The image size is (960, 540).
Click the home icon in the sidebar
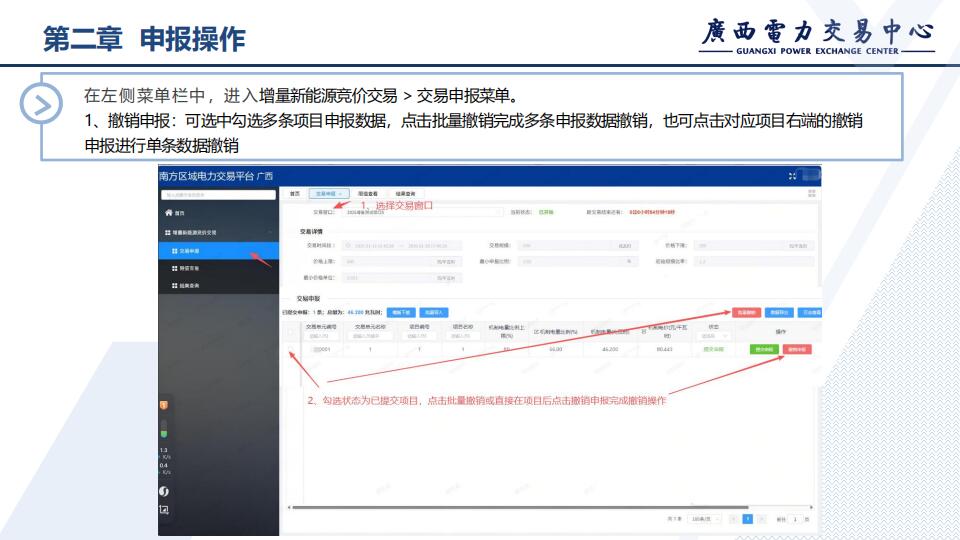[168, 213]
